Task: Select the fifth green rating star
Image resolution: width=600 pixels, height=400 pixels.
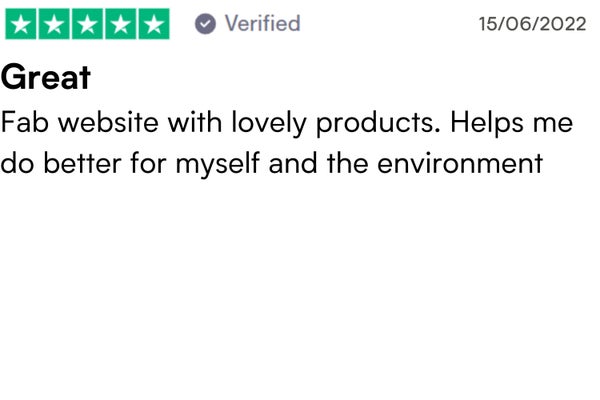Action: click(x=154, y=24)
